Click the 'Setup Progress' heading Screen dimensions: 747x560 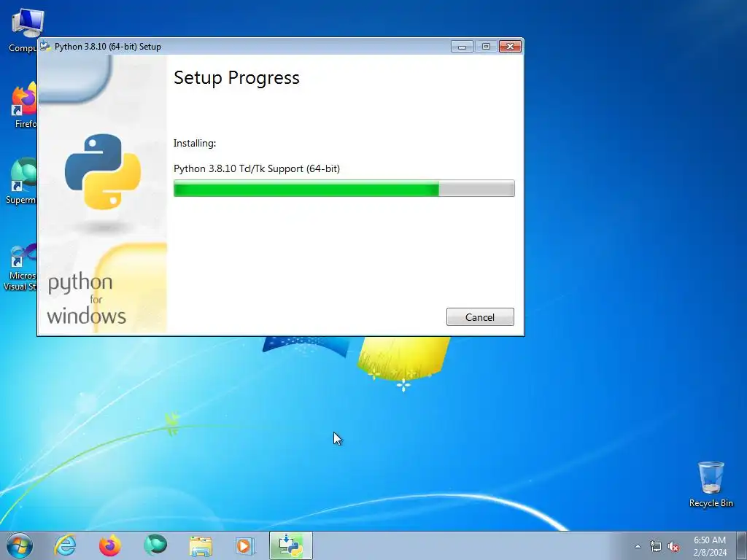point(236,77)
